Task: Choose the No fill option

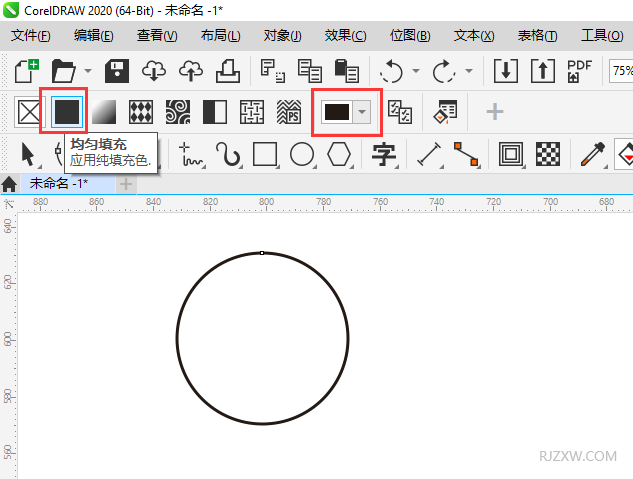Action: [x=27, y=112]
